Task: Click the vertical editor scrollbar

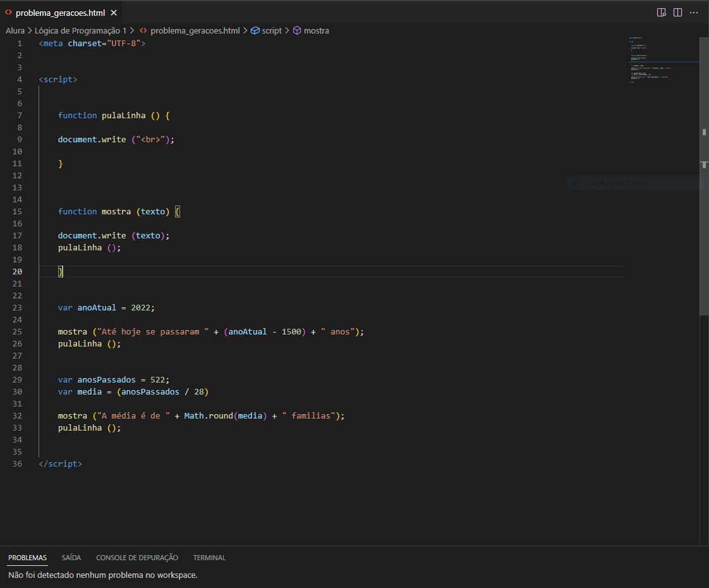Action: pos(704,176)
